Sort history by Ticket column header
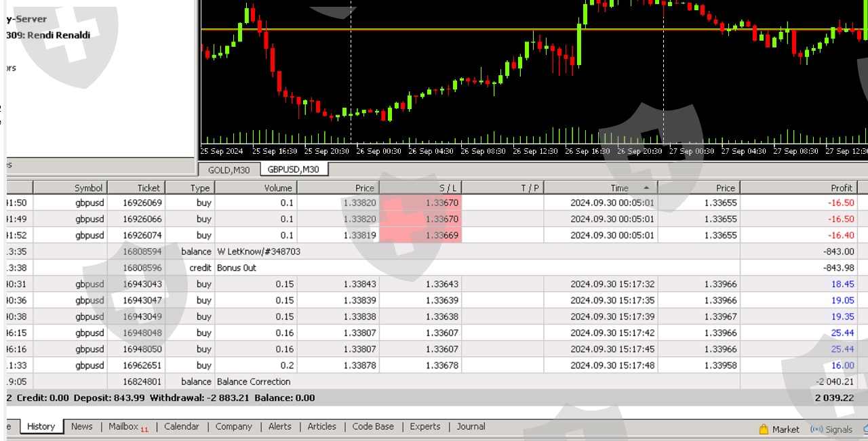Viewport: 868px width, 441px height. [149, 188]
